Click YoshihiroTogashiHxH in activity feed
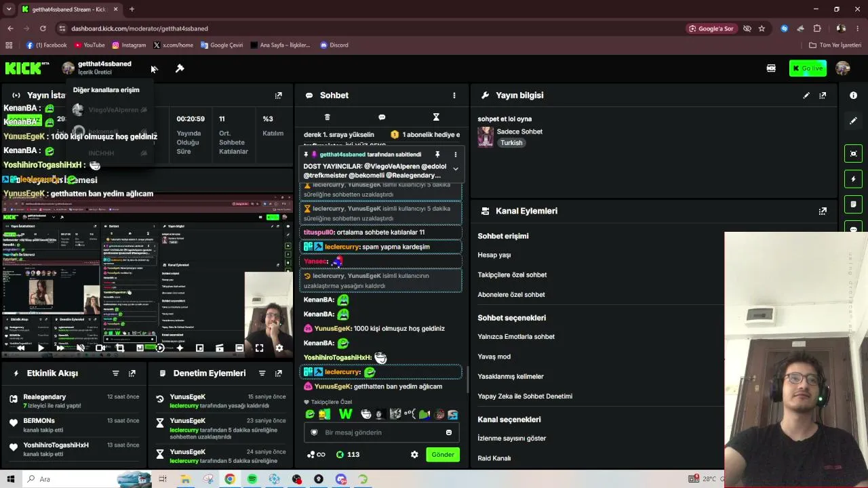 pyautogui.click(x=56, y=445)
